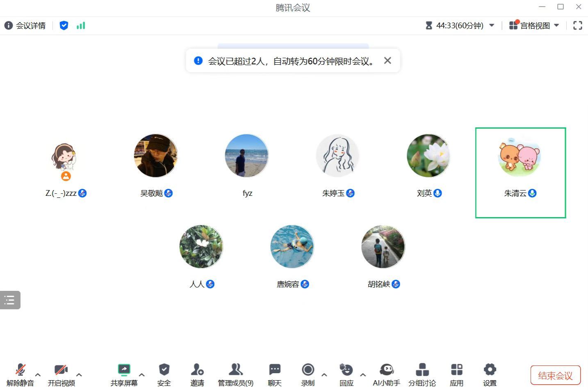Unmute microphone via 解除静音
Viewport: 588px width, 390px height.
tap(20, 374)
